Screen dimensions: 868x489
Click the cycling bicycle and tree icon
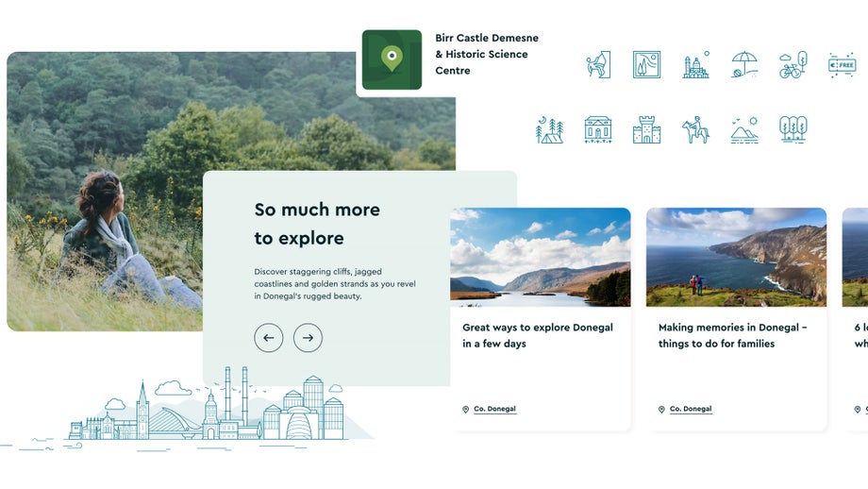pyautogui.click(x=793, y=64)
